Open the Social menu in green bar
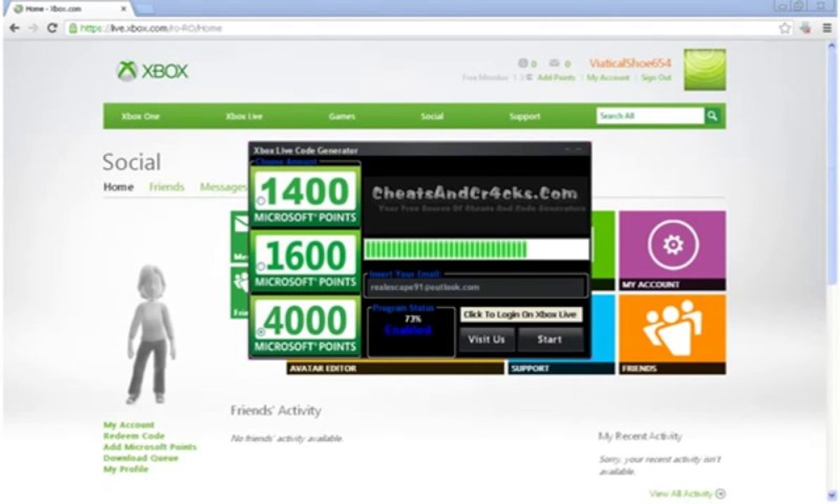The width and height of the screenshot is (840, 504). (432, 117)
